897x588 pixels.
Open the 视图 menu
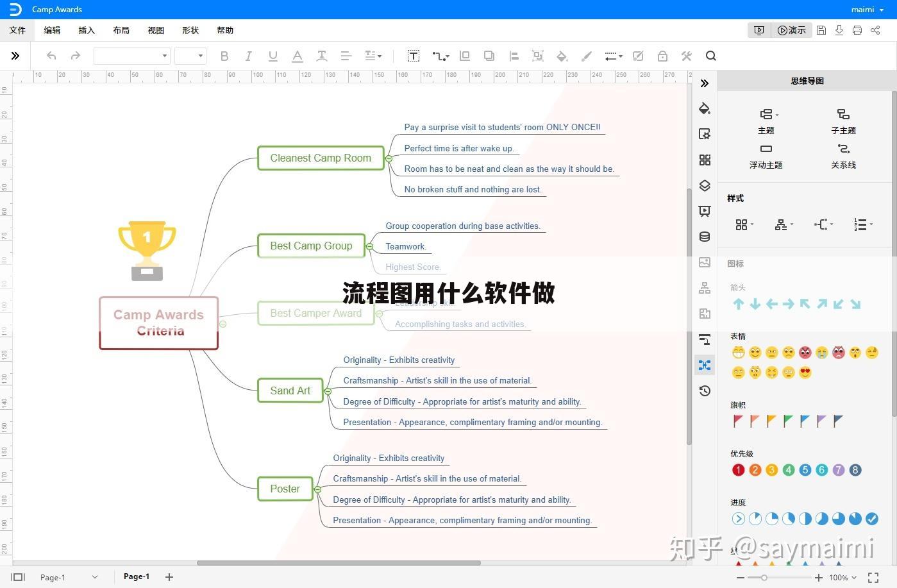click(156, 30)
